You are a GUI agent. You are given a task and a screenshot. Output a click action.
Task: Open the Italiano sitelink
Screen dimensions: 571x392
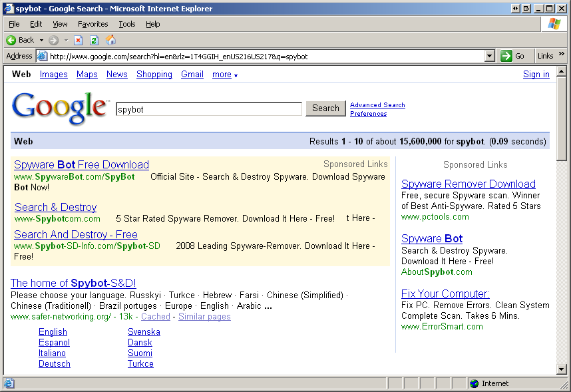click(52, 353)
